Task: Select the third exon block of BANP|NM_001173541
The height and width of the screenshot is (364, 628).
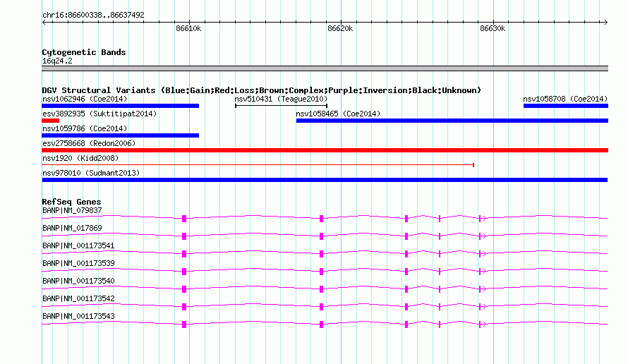Action: 406,253
